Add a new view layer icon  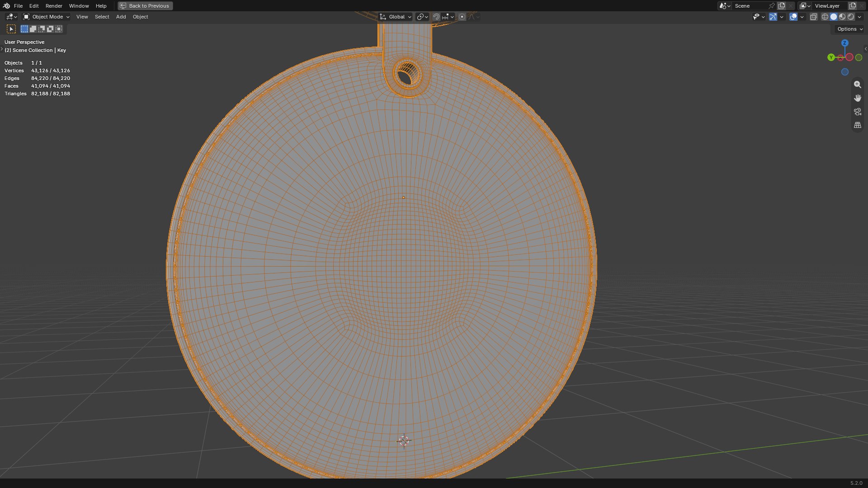[853, 6]
